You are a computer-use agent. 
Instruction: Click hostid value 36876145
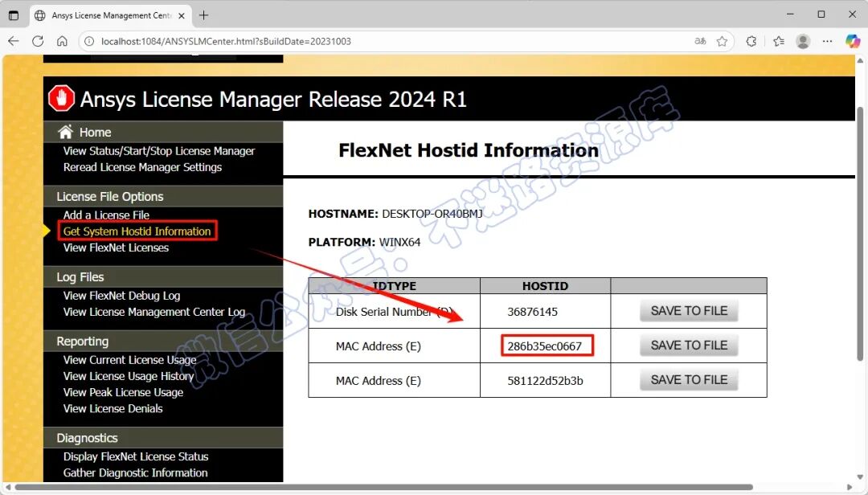532,312
